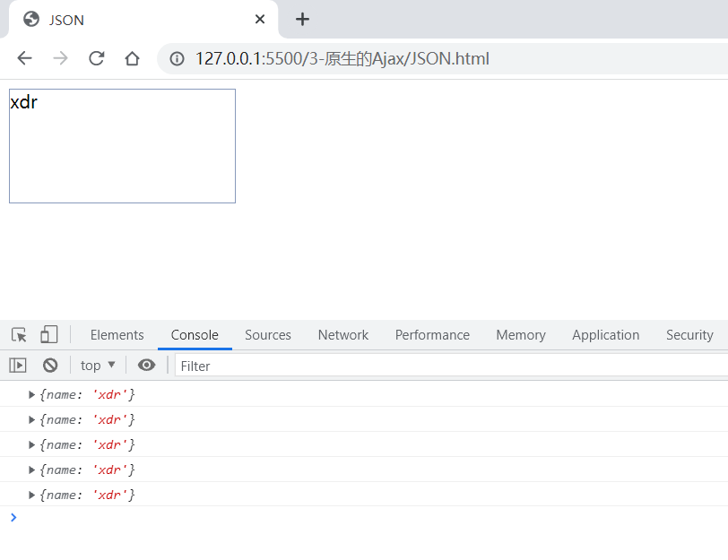Screen dimensions: 728x560
Task: Open the Elements panel
Action: tap(117, 335)
